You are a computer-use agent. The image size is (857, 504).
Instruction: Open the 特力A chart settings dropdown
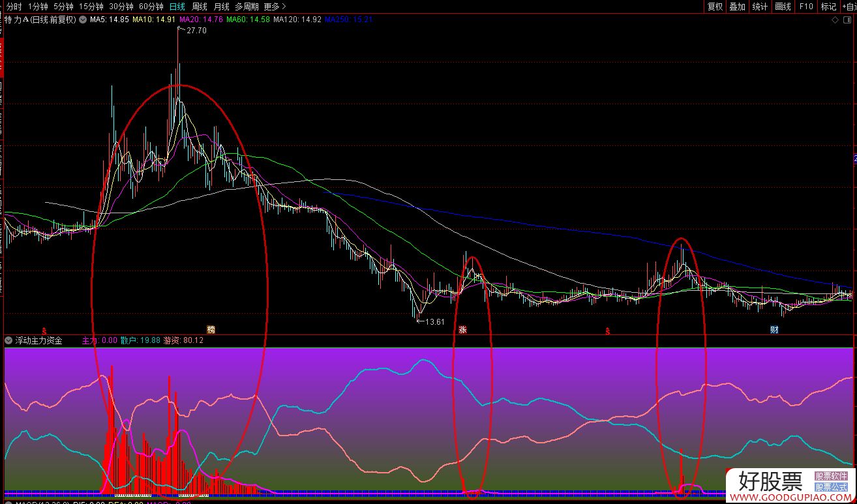coord(83,20)
